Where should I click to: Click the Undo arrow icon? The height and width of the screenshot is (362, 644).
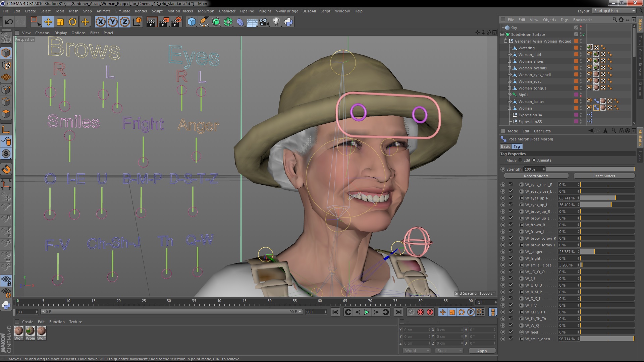pos(9,22)
